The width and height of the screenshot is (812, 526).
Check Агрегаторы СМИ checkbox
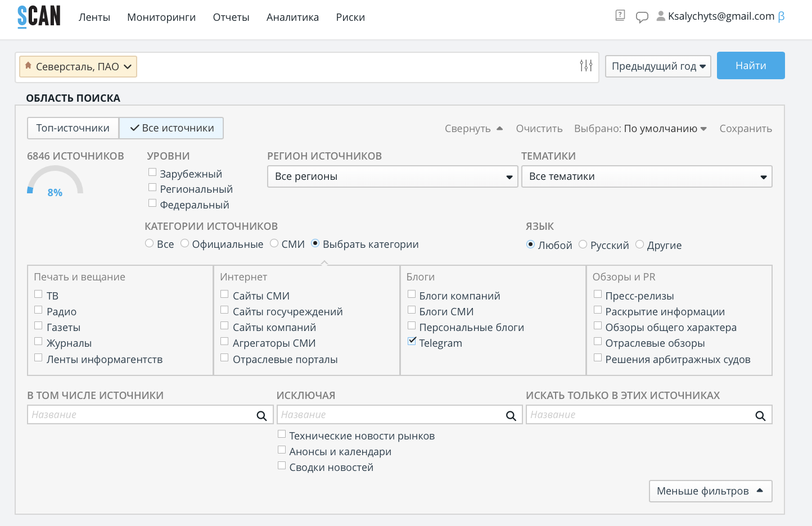point(224,341)
